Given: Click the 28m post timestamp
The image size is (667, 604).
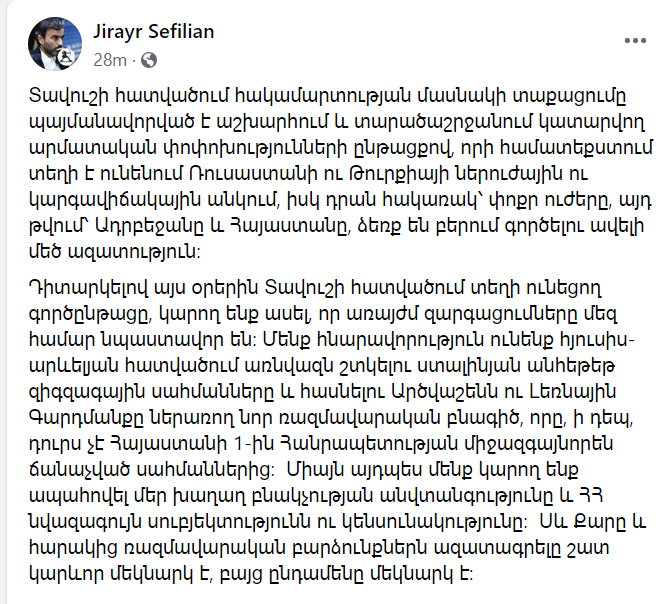Looking at the screenshot, I should pyautogui.click(x=110, y=60).
